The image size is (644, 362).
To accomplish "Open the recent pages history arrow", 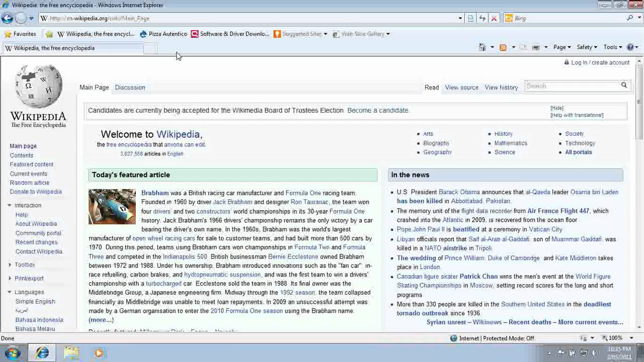I will pos(31,18).
